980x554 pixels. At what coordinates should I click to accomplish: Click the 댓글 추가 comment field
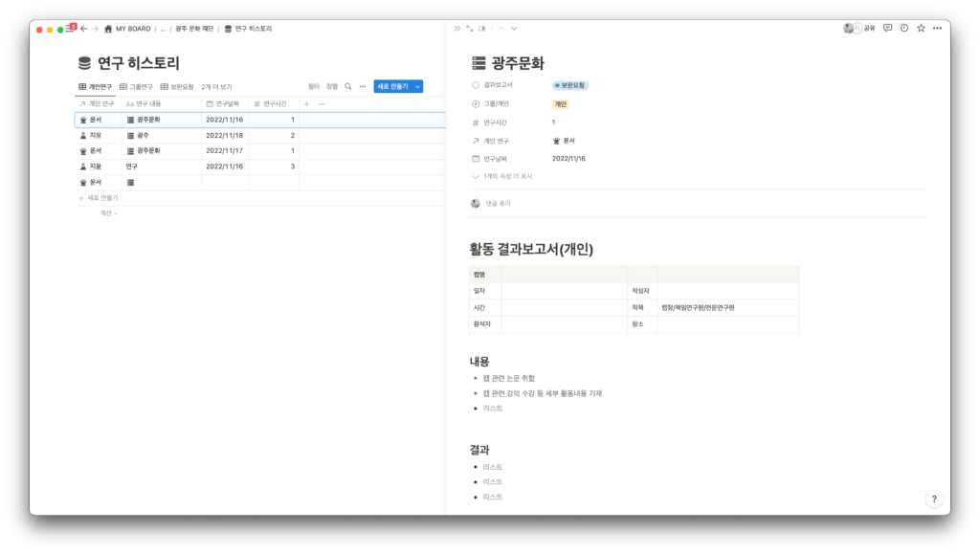pos(498,203)
